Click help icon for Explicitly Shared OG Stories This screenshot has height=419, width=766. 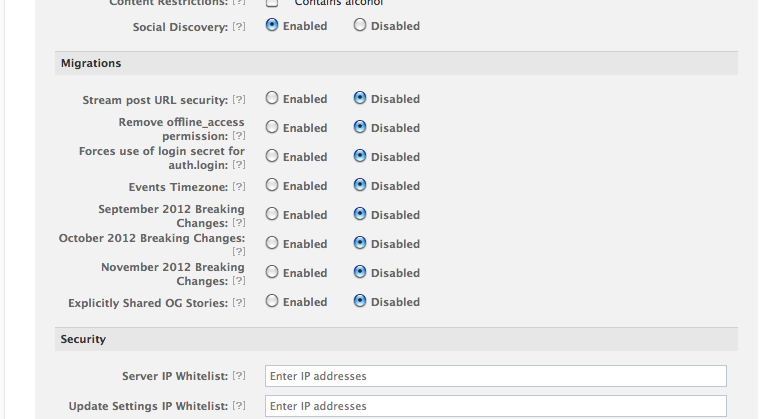tap(238, 303)
